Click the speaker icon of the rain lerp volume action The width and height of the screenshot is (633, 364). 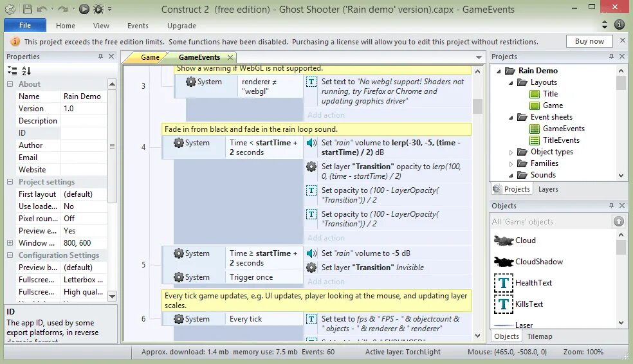click(311, 143)
